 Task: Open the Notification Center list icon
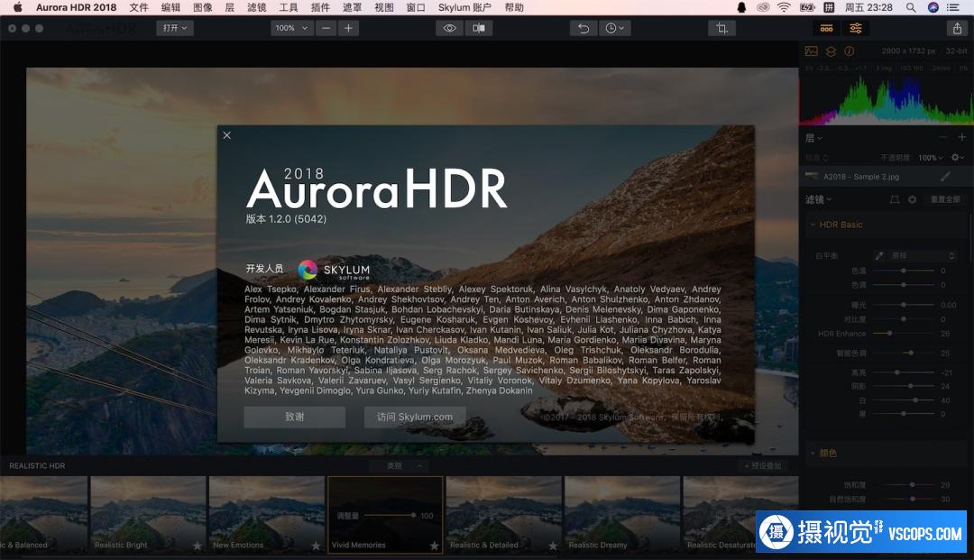pyautogui.click(x=953, y=7)
